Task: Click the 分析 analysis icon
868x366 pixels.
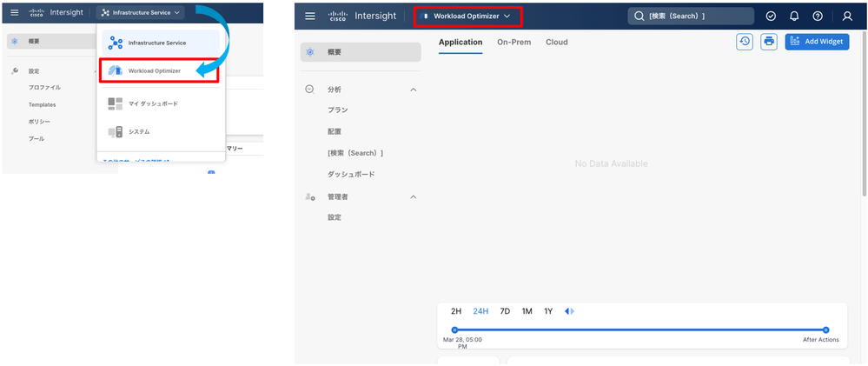Action: (x=310, y=90)
